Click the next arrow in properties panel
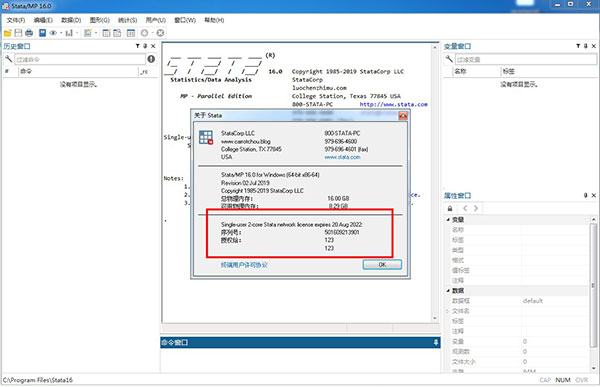 476,208
